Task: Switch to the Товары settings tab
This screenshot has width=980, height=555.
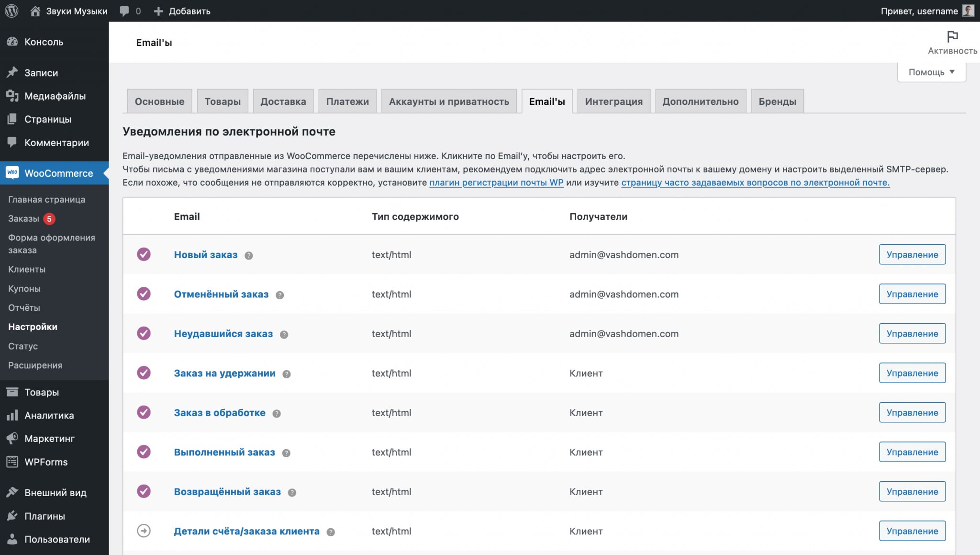Action: click(x=223, y=101)
